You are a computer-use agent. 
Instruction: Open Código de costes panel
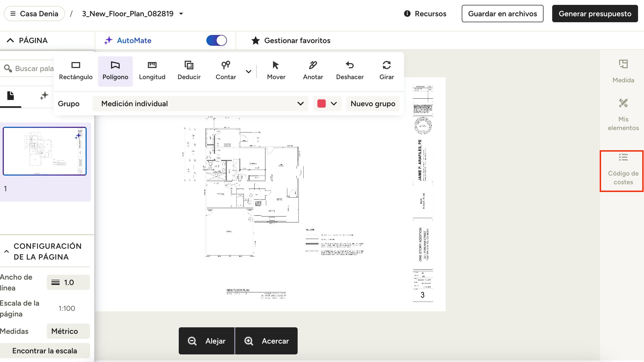click(623, 170)
